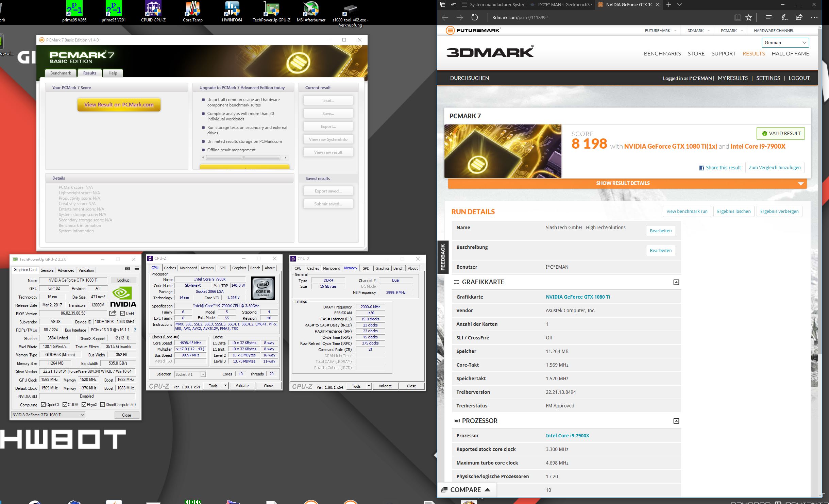This screenshot has height=504, width=829.
Task: Open HALL OF FAME menu item
Action: 790,53
